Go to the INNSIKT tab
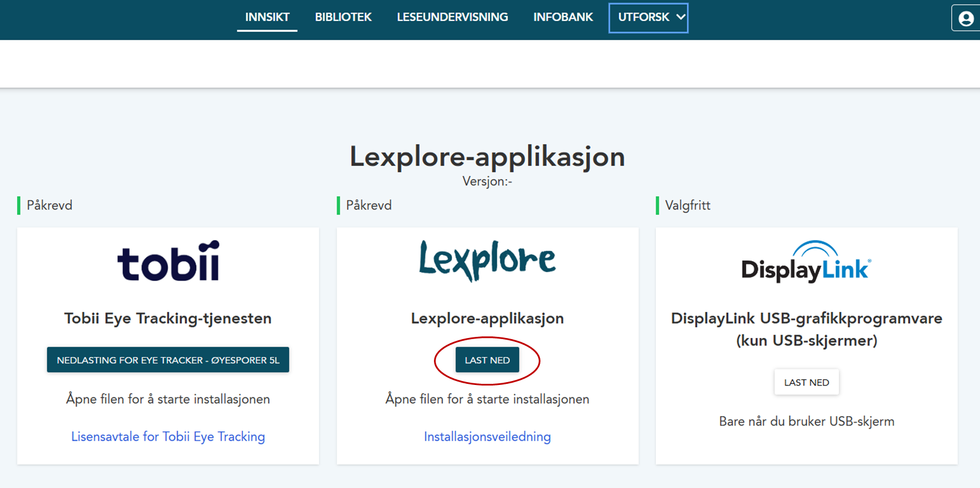 (x=267, y=18)
